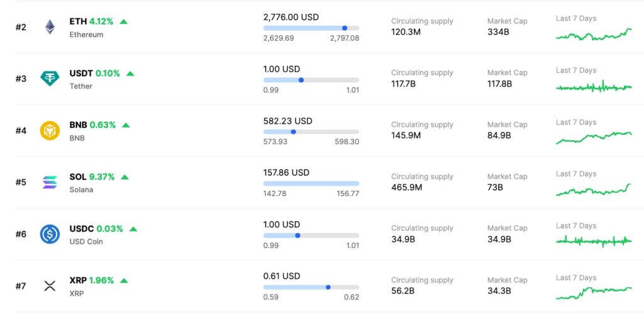This screenshot has width=644, height=314.
Task: Click green up arrow next to ETH 4.12%
Action: click(x=124, y=21)
